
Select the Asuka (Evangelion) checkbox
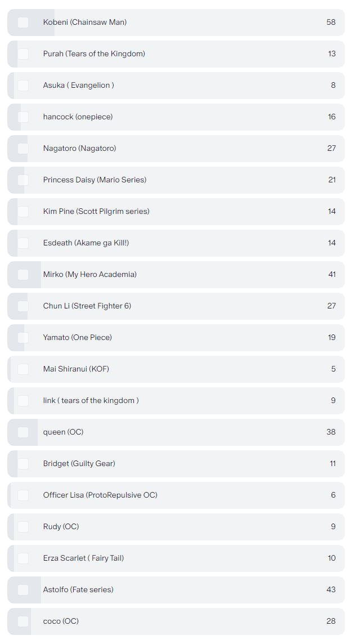click(23, 86)
